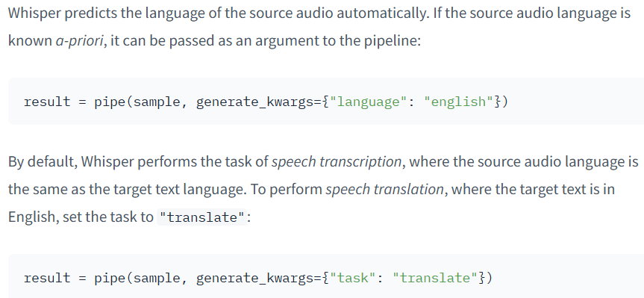Click the inline code "translate" within the paragraph
This screenshot has height=298, width=644.
click(201, 217)
